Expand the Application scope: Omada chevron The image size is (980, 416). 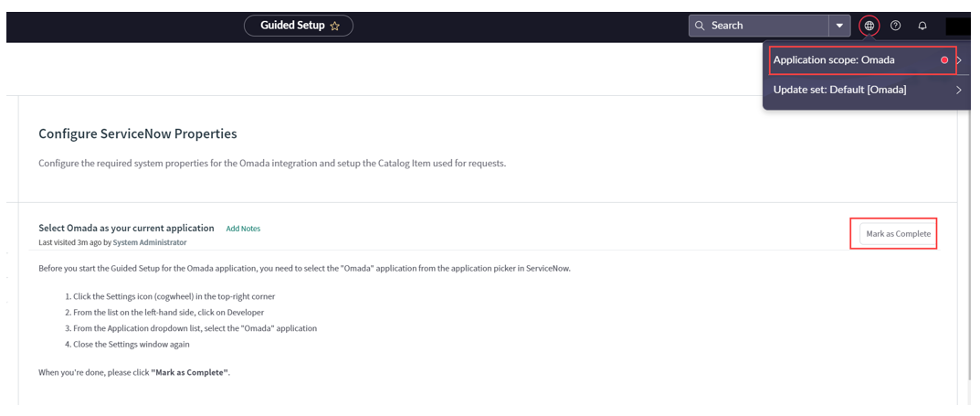(959, 60)
